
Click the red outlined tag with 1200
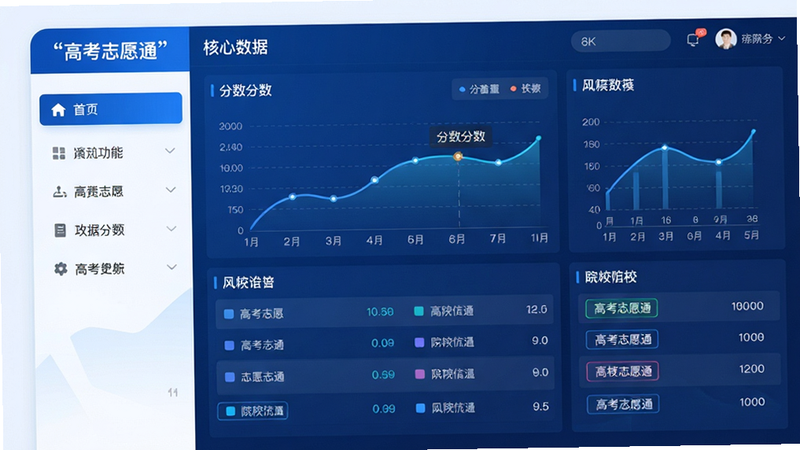tap(622, 371)
